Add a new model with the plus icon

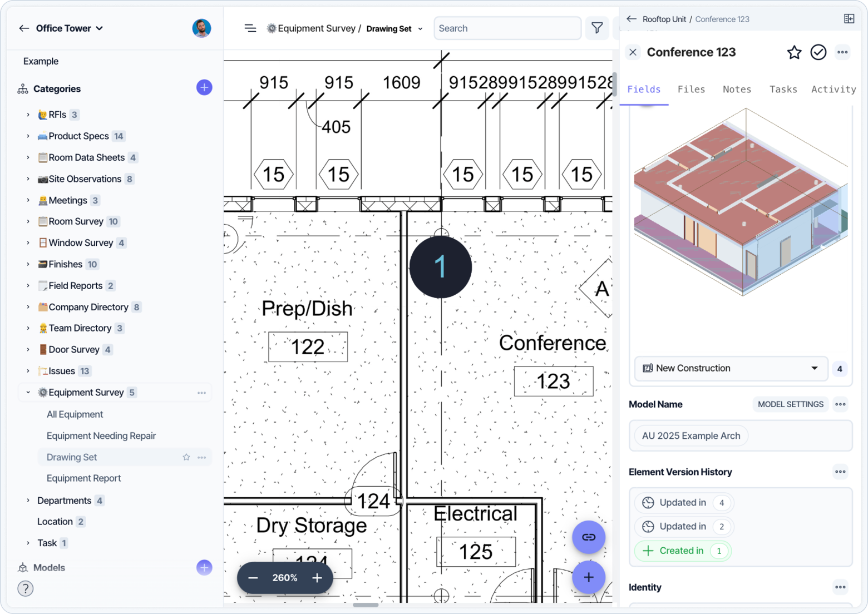(x=204, y=567)
